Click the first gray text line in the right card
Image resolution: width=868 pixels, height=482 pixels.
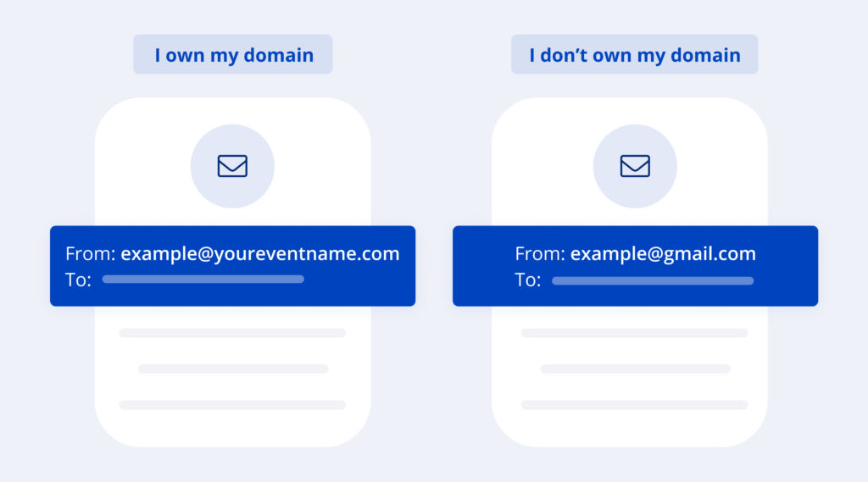[x=634, y=333]
